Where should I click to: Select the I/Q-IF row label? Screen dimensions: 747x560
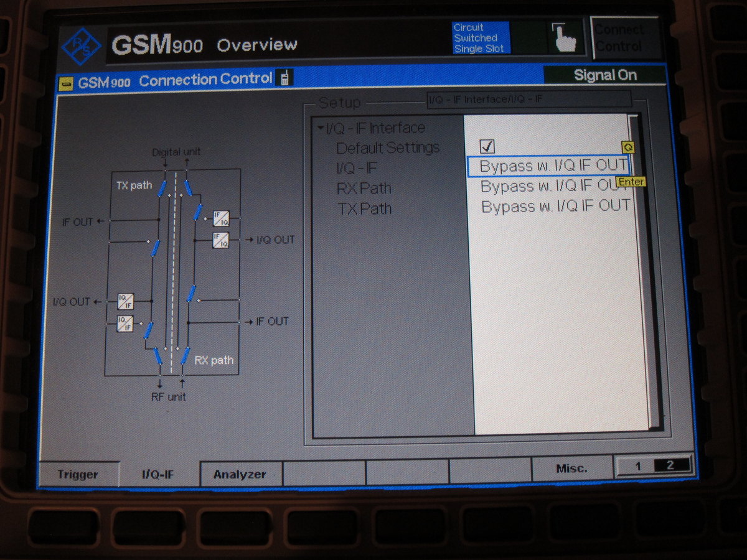357,169
